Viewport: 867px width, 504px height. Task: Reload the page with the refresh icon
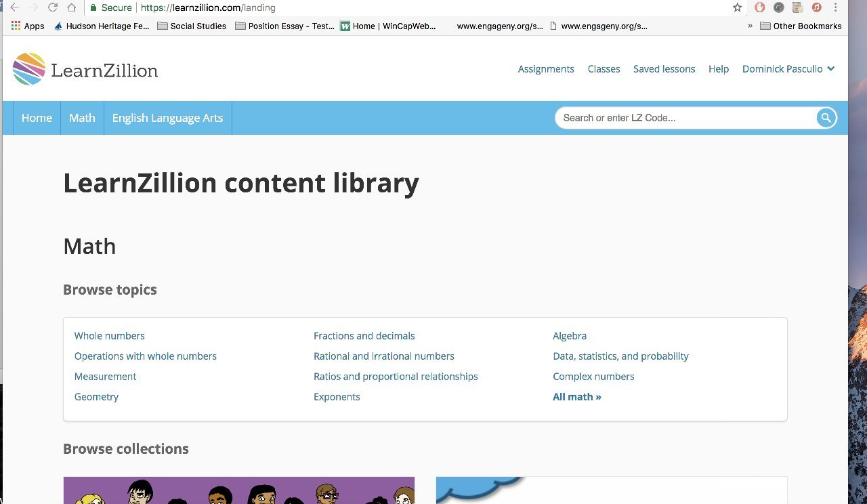tap(53, 7)
